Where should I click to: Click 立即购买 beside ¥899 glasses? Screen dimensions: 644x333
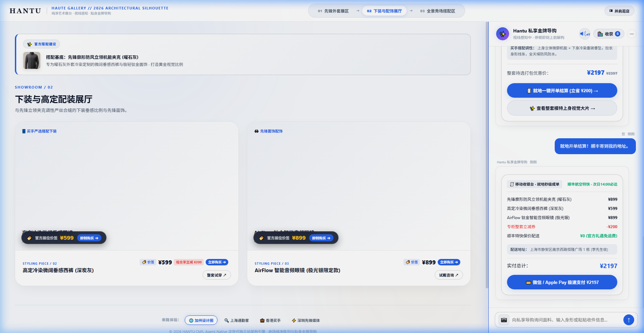click(449, 262)
